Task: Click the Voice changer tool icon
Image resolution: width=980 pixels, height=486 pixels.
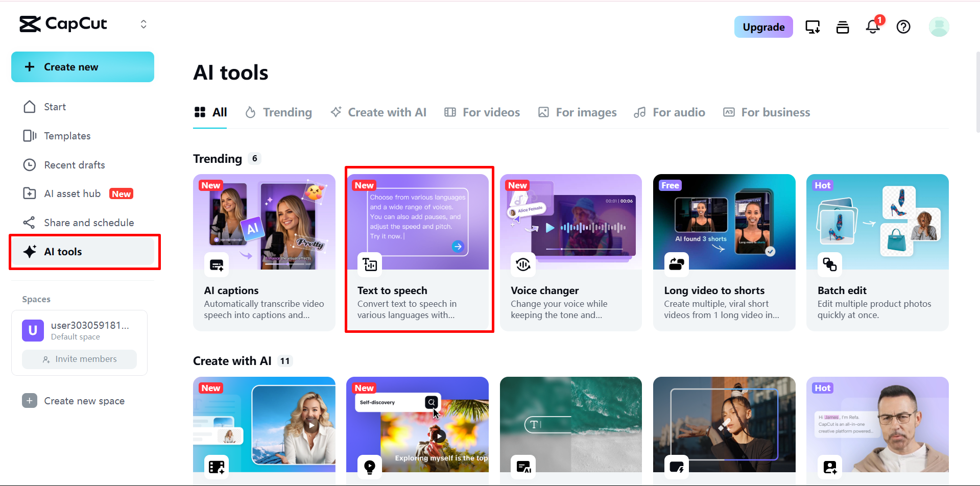Action: pyautogui.click(x=523, y=264)
